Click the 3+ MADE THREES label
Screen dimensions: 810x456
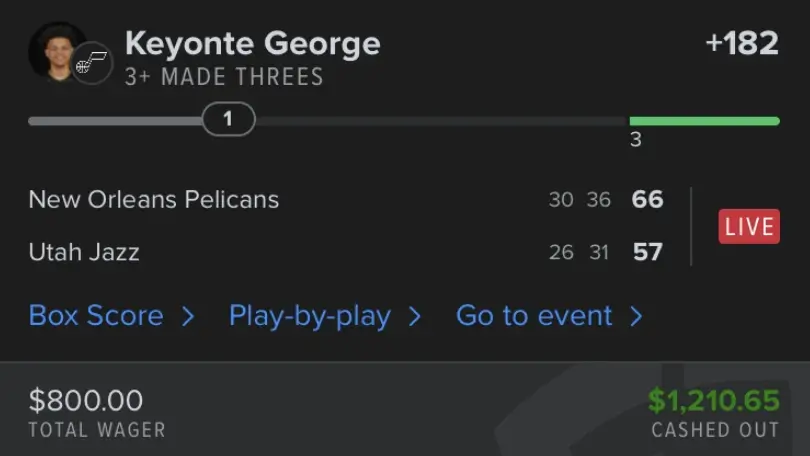224,77
